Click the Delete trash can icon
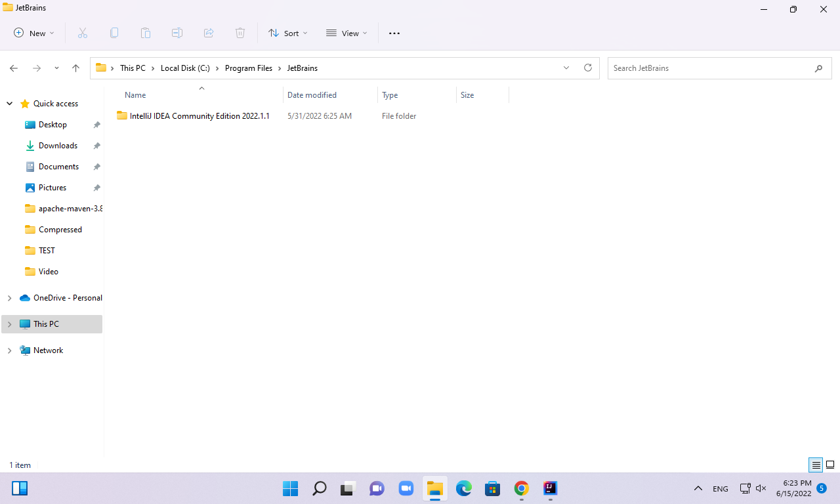Viewport: 840px width, 504px height. coord(240,33)
